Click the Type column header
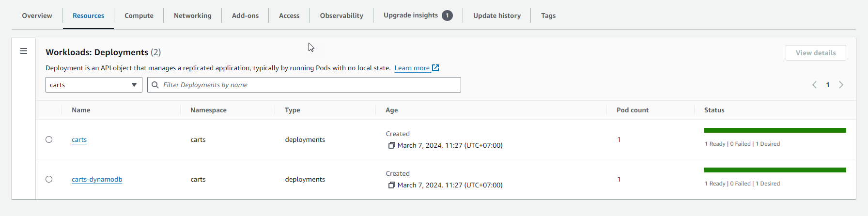Screen dimensions: 868x216 293,110
